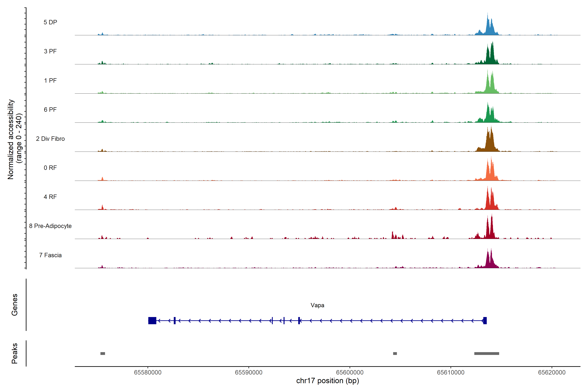Click the 1 PF track label
This screenshot has width=588, height=392.
coord(50,81)
